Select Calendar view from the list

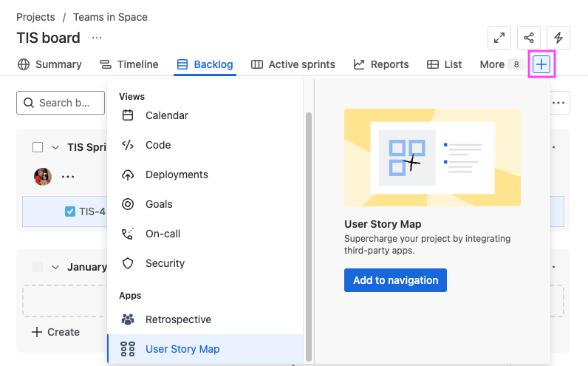coord(166,115)
